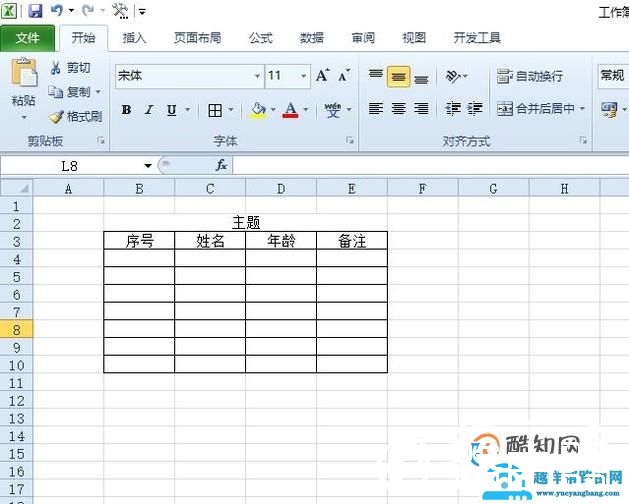Open the borders dropdown arrow
The image size is (629, 504).
pos(231,110)
